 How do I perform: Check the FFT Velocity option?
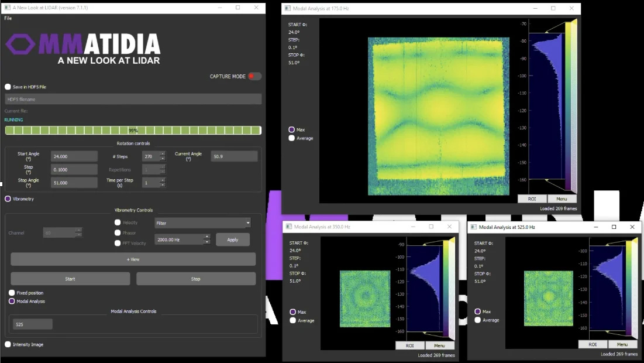(x=118, y=243)
